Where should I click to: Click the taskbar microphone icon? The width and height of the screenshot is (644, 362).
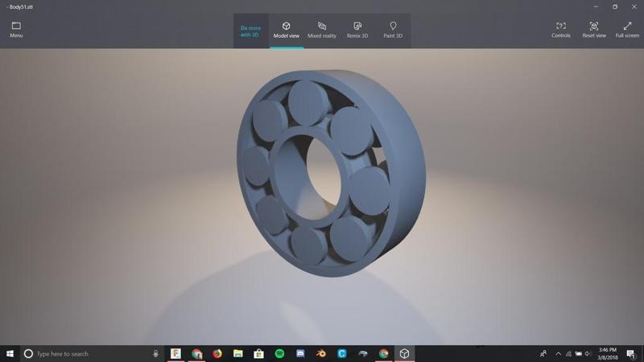pyautogui.click(x=155, y=353)
